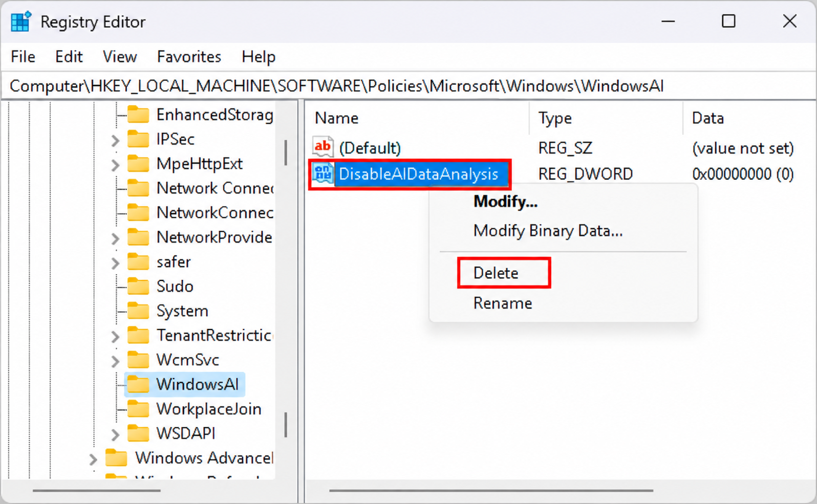Click the Sudo folder icon

[x=138, y=287]
